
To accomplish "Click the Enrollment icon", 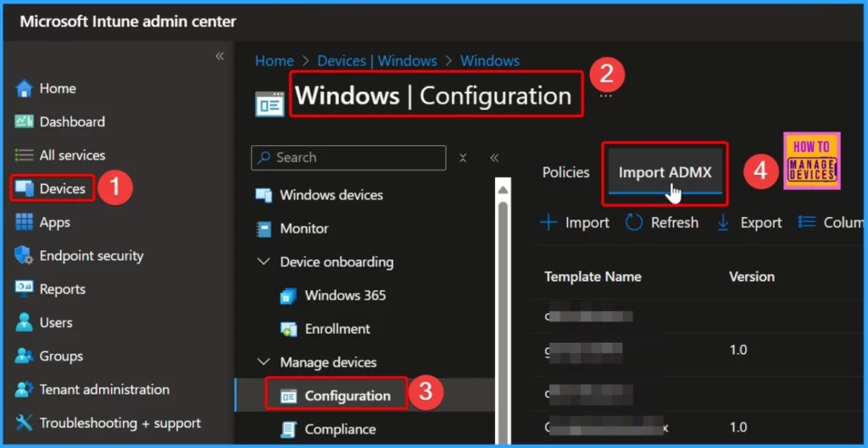I will [x=288, y=329].
